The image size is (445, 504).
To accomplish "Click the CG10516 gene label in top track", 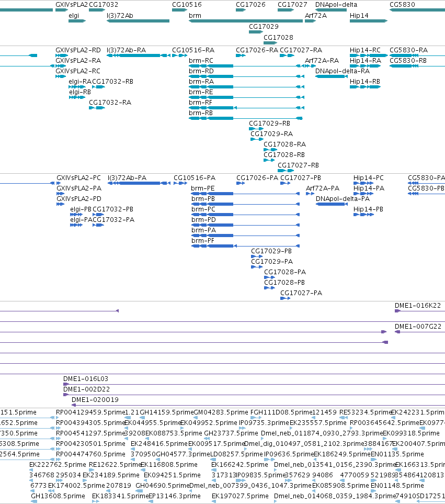I will tap(187, 5).
